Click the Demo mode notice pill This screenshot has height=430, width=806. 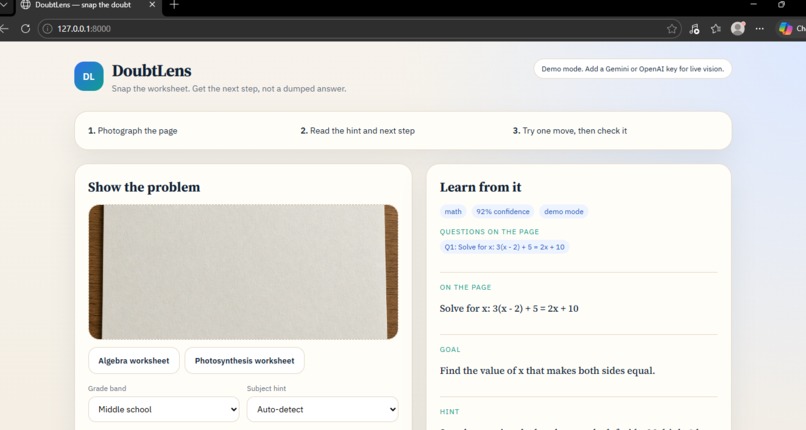tap(632, 69)
